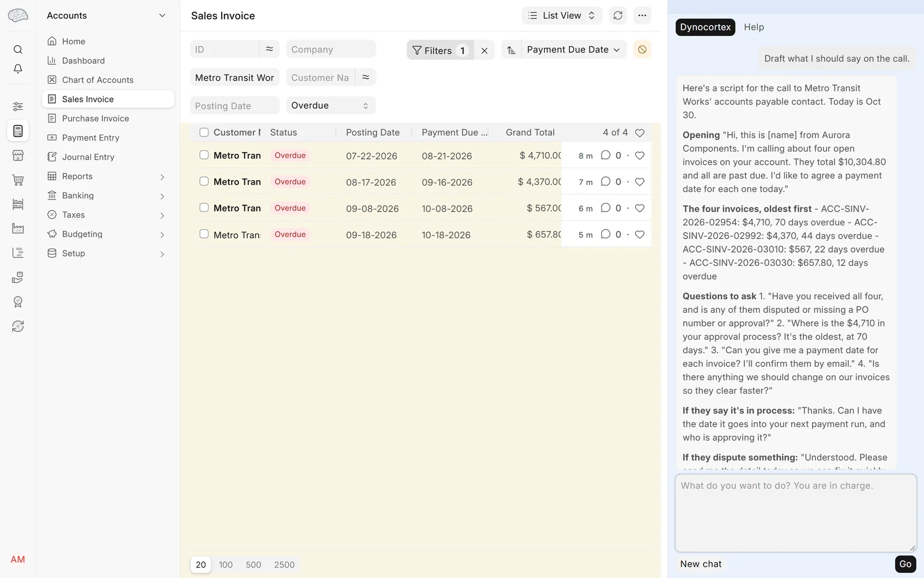Send message with the Go button

pyautogui.click(x=905, y=564)
